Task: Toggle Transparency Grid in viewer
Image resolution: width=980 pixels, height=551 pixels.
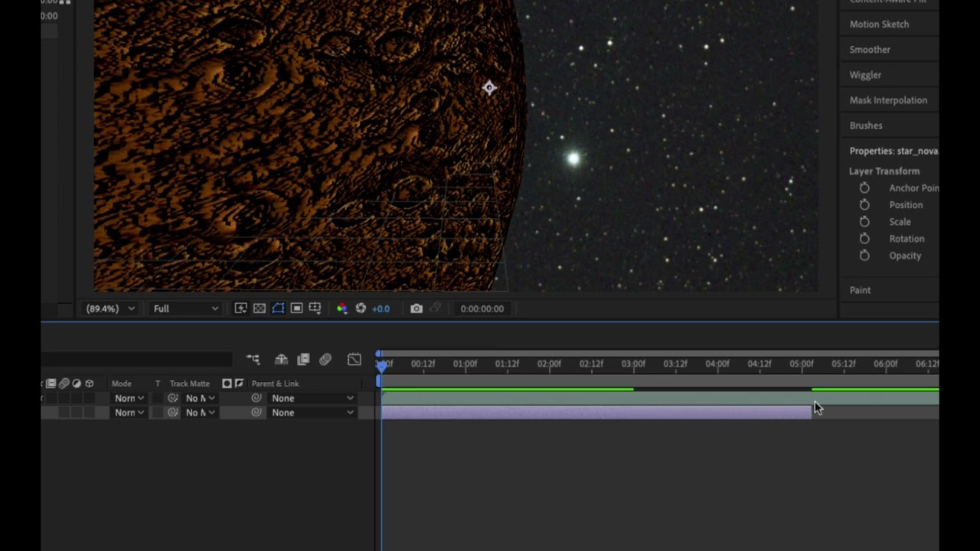Action: point(260,308)
